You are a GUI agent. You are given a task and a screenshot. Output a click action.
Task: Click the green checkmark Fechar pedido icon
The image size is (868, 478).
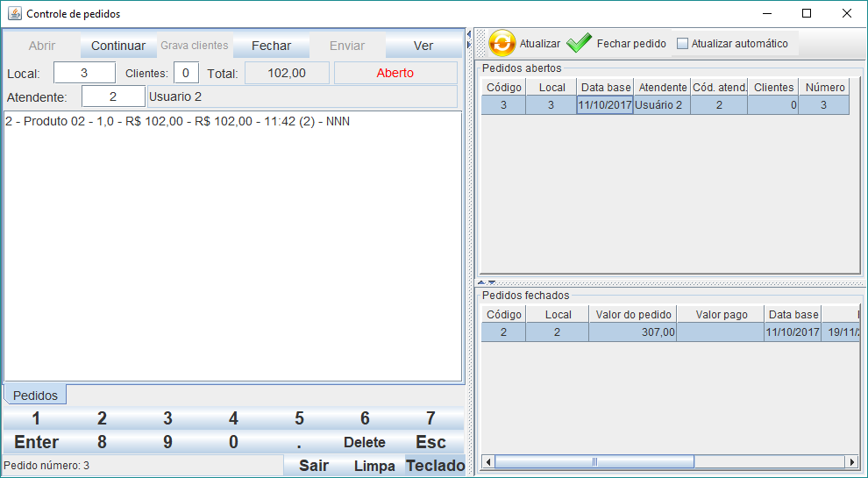(580, 44)
